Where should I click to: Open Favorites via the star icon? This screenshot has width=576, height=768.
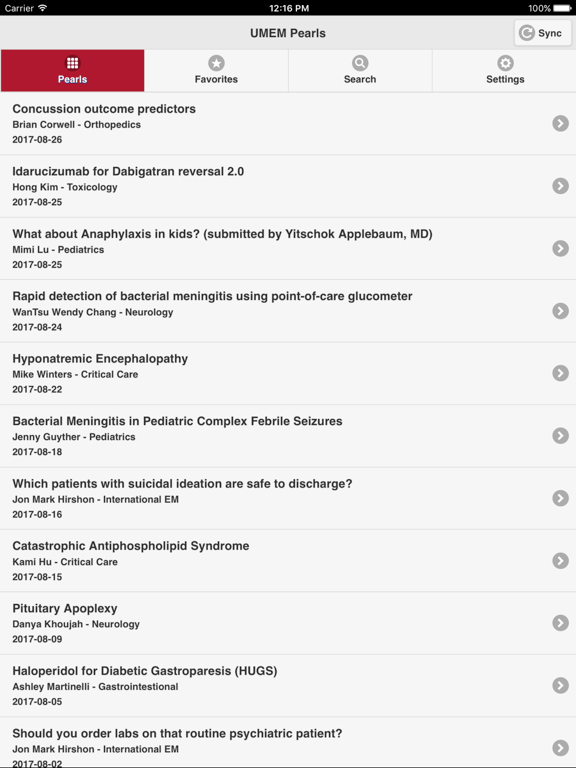[216, 63]
